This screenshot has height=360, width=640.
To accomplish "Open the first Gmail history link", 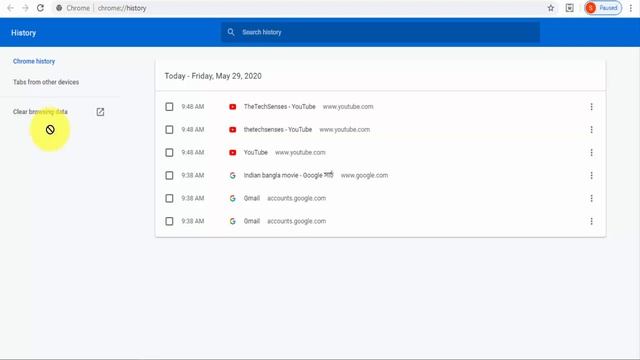I will tap(251, 198).
